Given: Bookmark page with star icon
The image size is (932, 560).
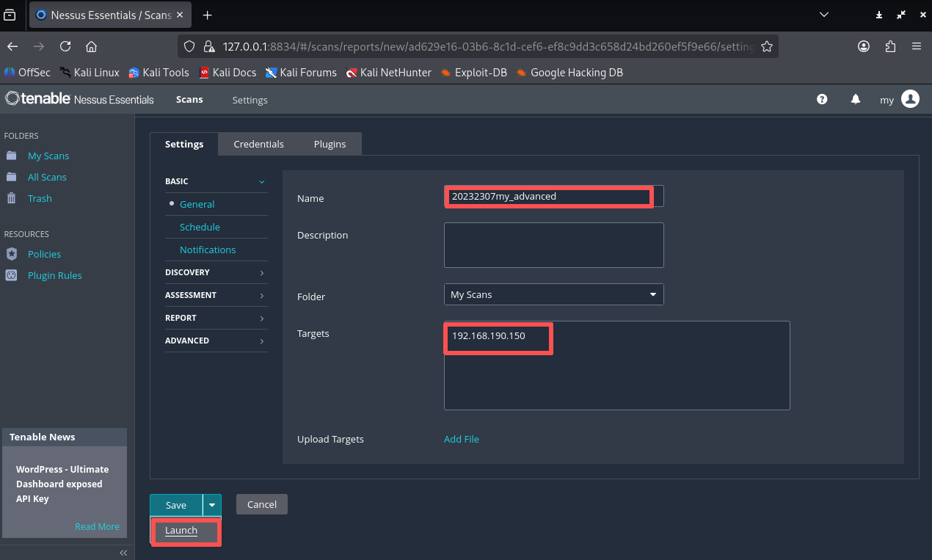Looking at the screenshot, I should click(x=767, y=46).
